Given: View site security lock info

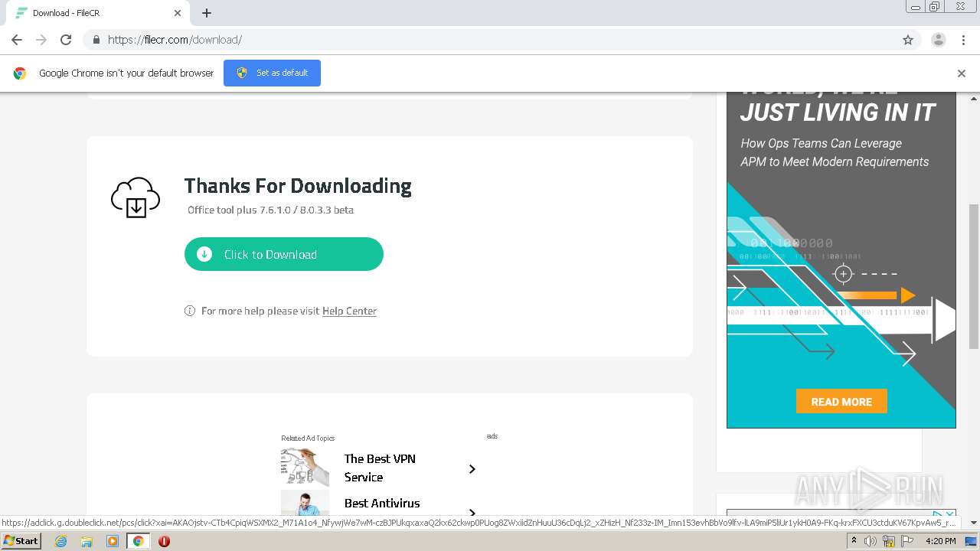Looking at the screenshot, I should 96,40.
